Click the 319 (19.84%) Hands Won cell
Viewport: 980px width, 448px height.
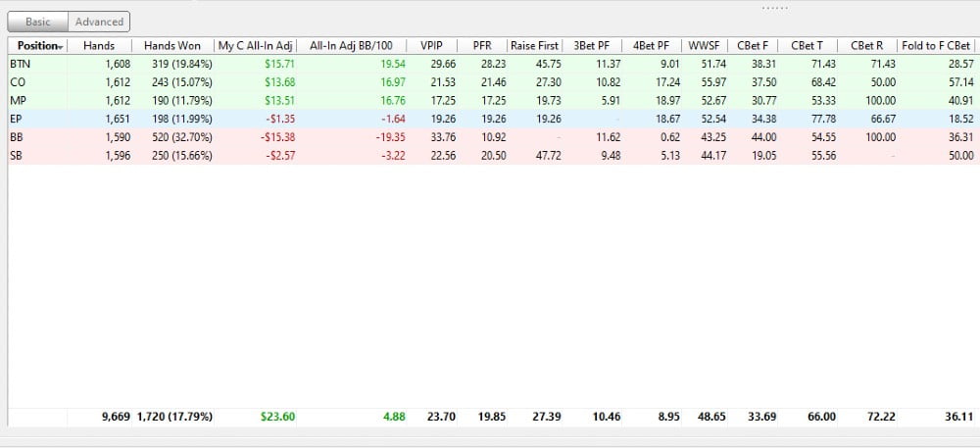[182, 64]
